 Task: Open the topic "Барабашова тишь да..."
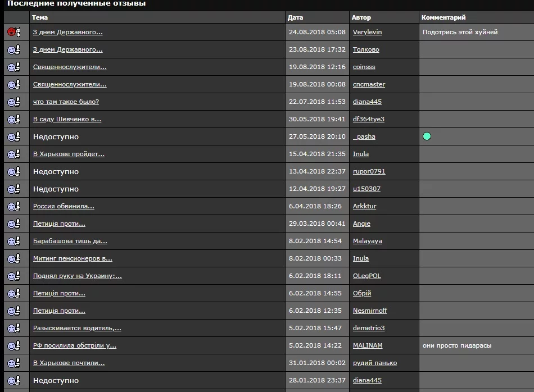click(70, 241)
